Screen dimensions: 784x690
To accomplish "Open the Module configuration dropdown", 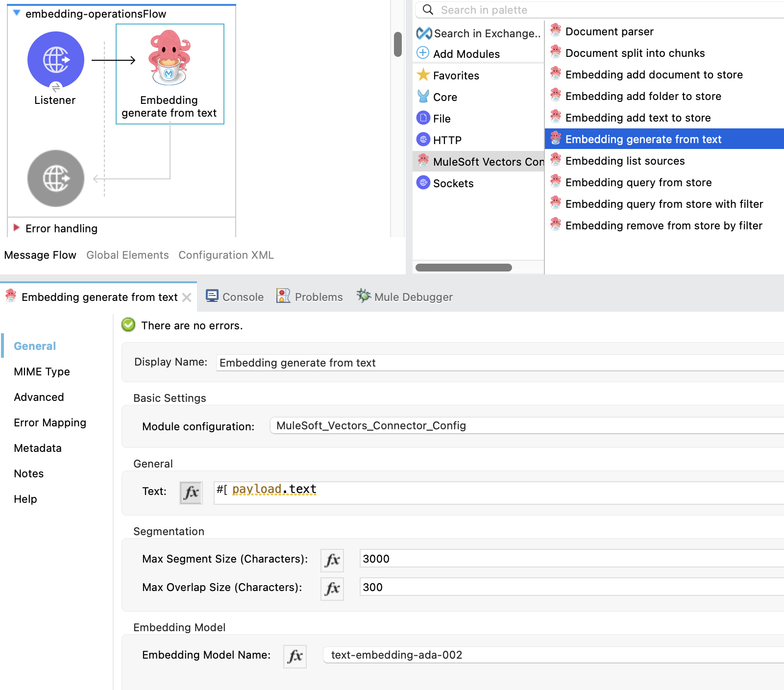I will coord(527,425).
